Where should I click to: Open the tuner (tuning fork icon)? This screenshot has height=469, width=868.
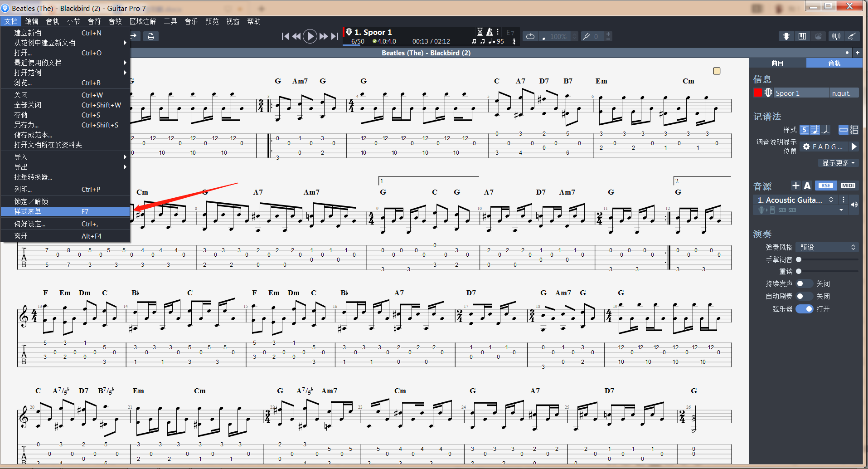coord(836,36)
